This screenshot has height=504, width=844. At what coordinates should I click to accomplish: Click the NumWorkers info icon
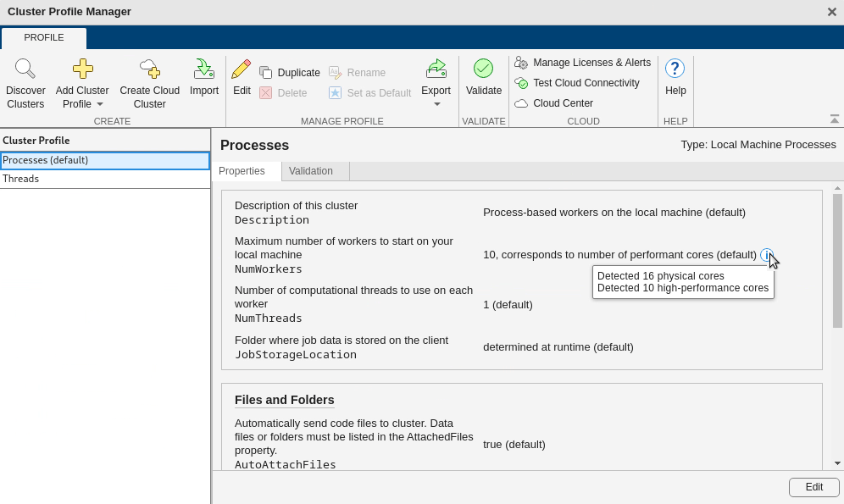tap(766, 255)
